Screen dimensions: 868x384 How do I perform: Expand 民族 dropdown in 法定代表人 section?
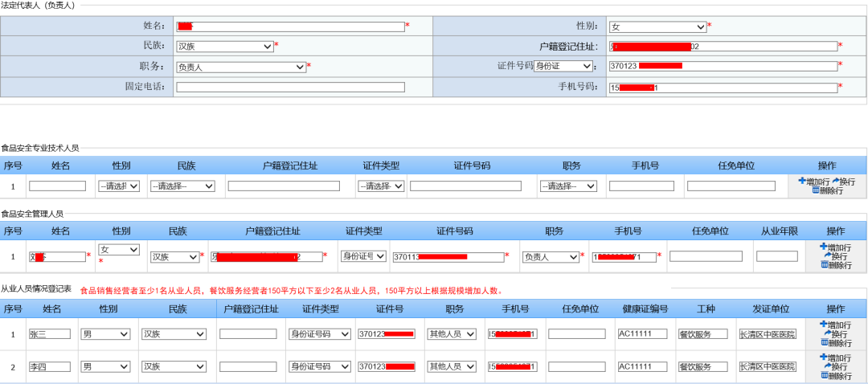[225, 47]
